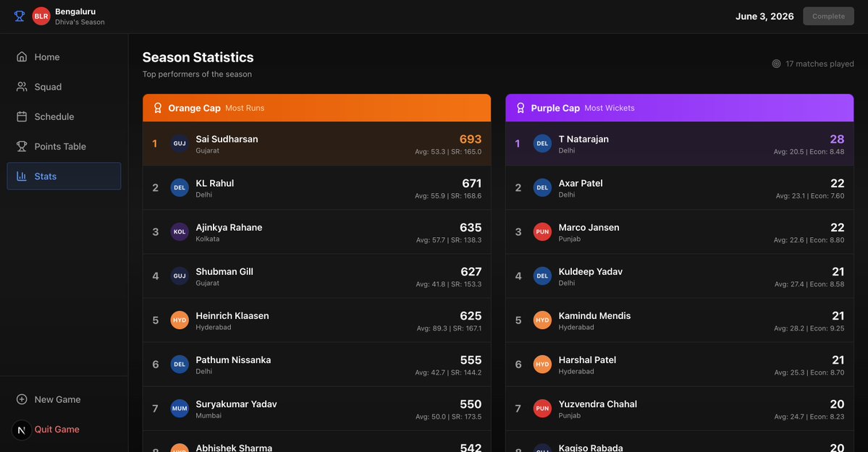Select player name Yuzvendra Chahal
Image resolution: width=868 pixels, height=452 pixels.
(597, 404)
